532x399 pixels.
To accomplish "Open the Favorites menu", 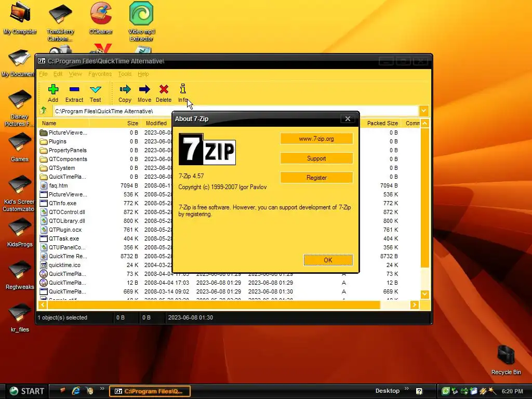I will [x=100, y=74].
